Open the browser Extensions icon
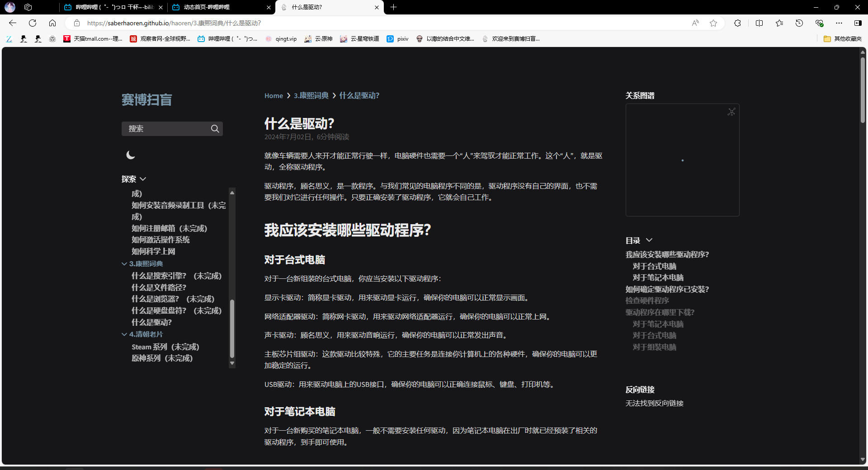Image resolution: width=868 pixels, height=470 pixels. (737, 23)
